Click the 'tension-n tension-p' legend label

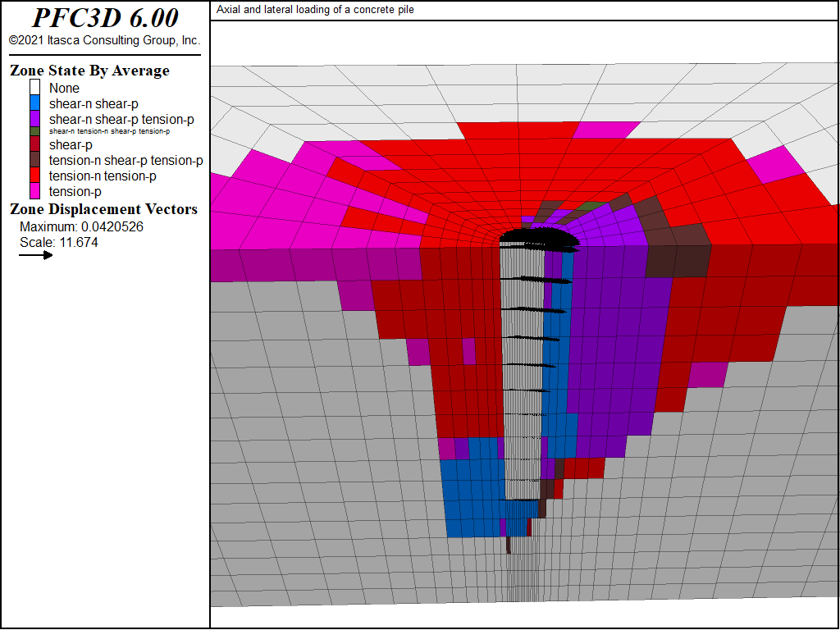(103, 176)
